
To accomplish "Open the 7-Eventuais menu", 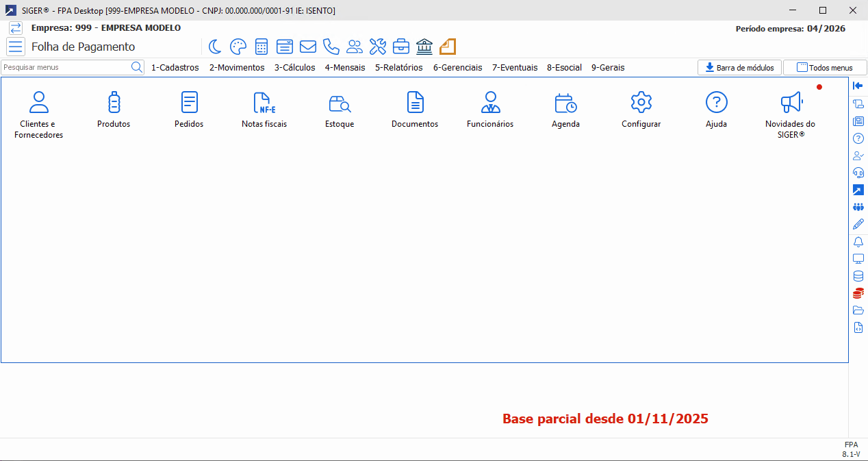I will [515, 68].
